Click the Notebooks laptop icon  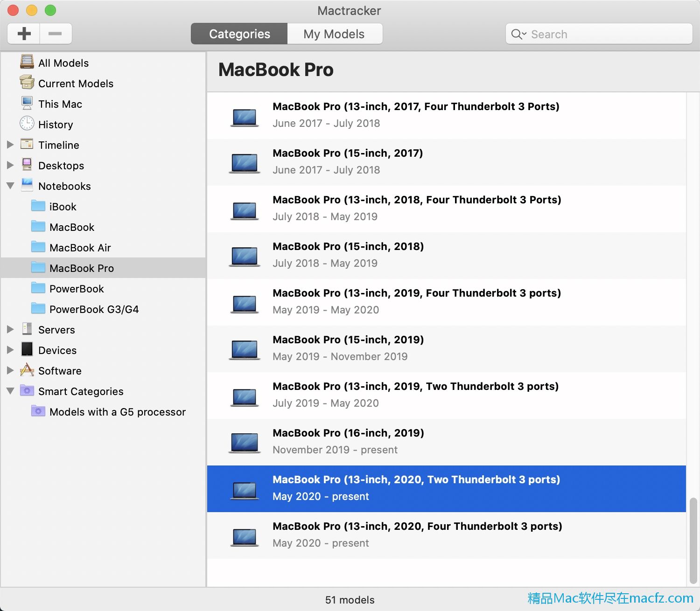click(27, 185)
